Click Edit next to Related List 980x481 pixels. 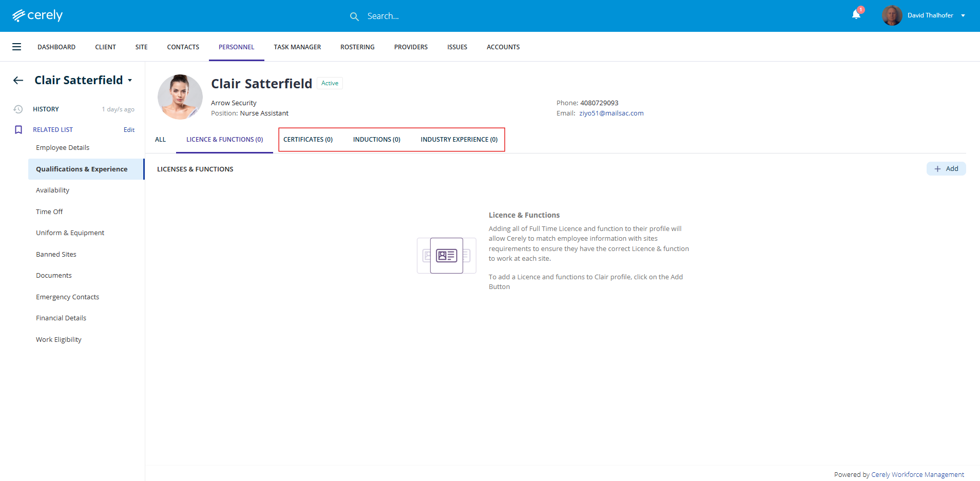pos(129,130)
